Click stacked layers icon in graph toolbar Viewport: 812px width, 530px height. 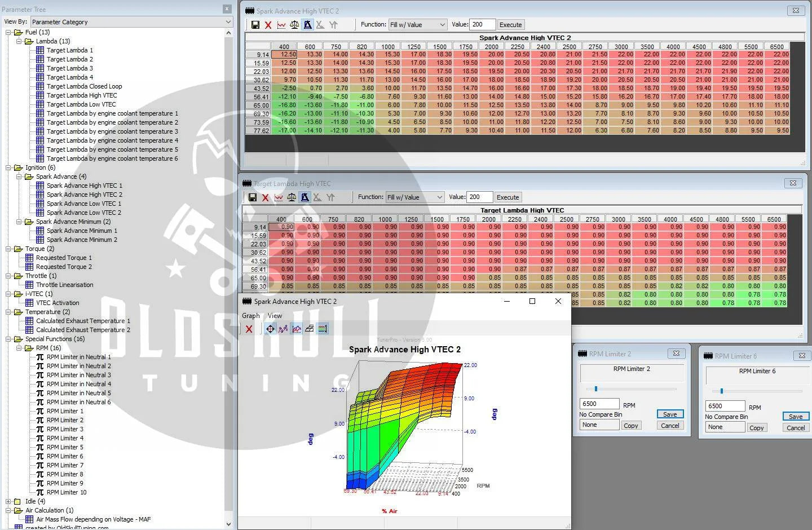click(x=310, y=329)
